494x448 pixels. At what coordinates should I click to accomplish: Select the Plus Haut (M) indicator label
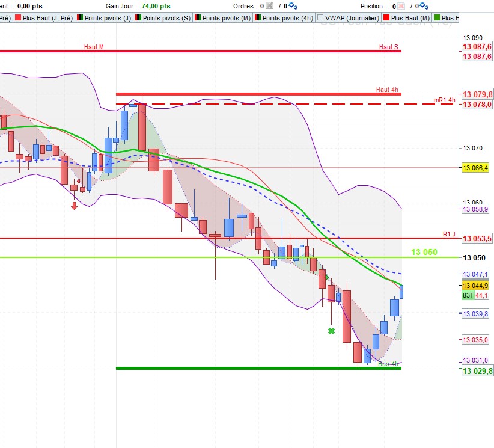(x=410, y=18)
